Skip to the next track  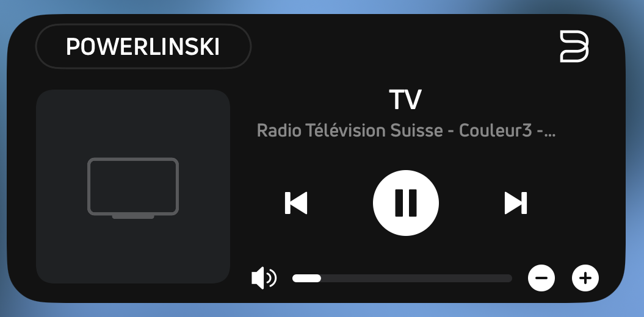tap(516, 203)
